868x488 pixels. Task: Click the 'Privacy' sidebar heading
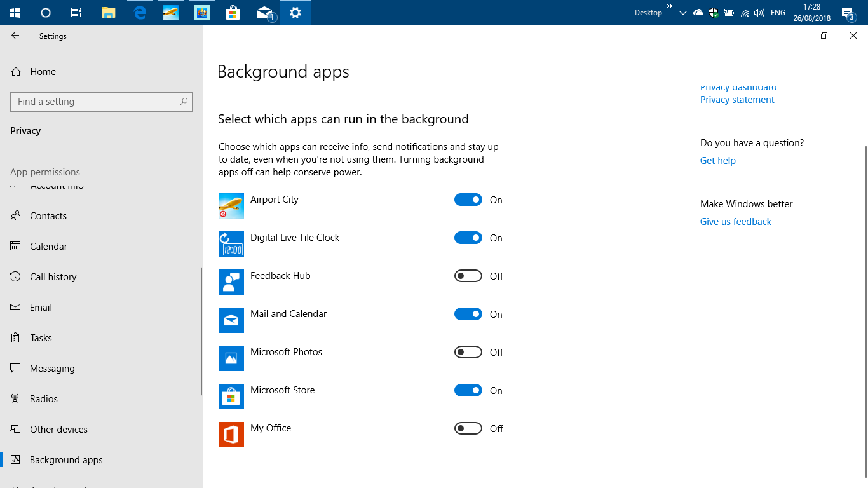click(x=25, y=131)
